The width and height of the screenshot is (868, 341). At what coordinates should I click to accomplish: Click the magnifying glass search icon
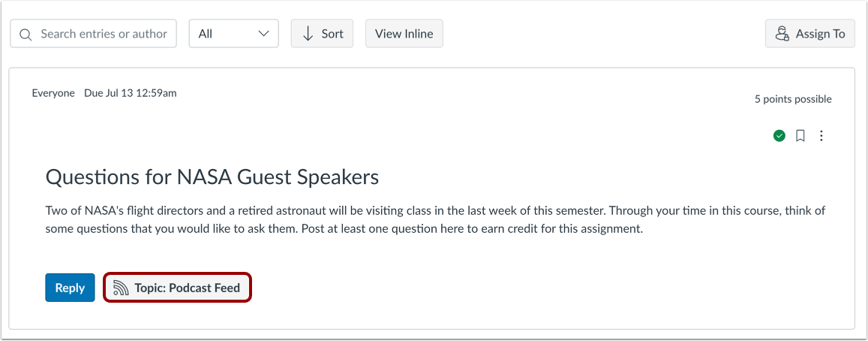(x=25, y=35)
